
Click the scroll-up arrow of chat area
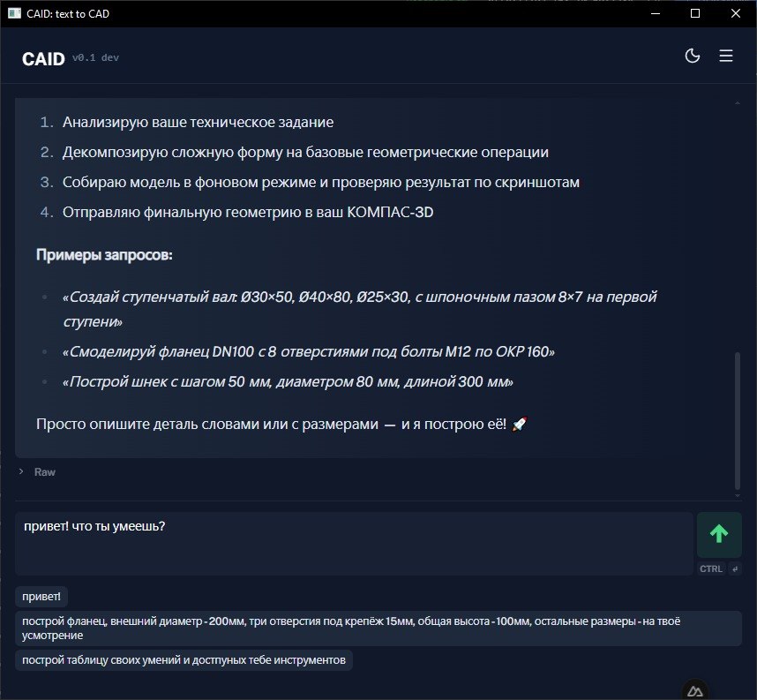(738, 103)
